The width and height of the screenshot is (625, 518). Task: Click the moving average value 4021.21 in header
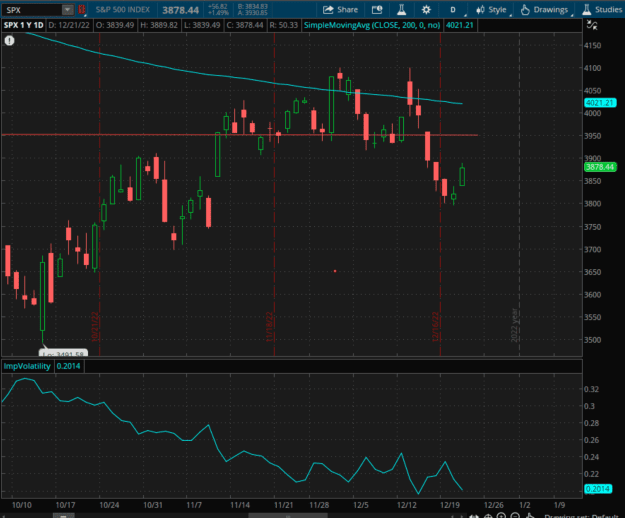tap(460, 26)
